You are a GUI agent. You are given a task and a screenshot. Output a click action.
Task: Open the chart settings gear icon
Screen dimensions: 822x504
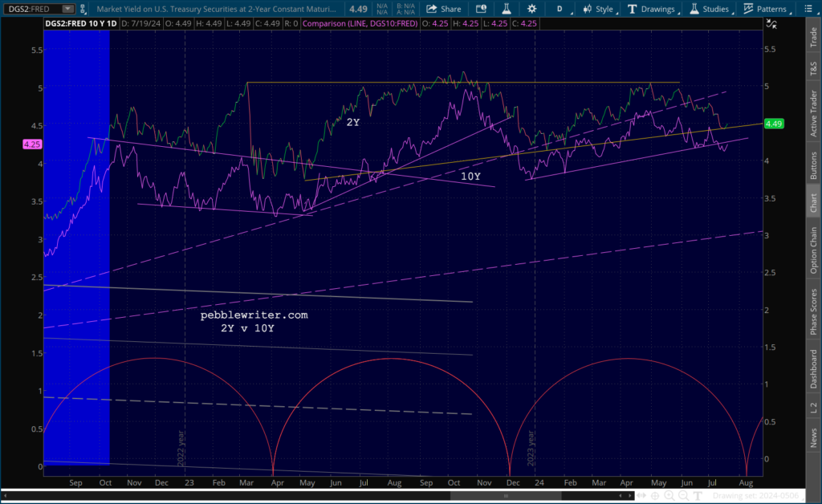pyautogui.click(x=531, y=9)
